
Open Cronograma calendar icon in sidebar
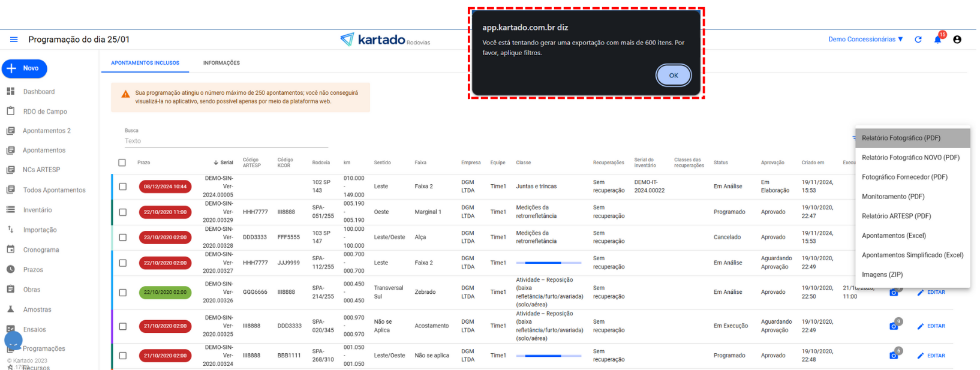11,249
